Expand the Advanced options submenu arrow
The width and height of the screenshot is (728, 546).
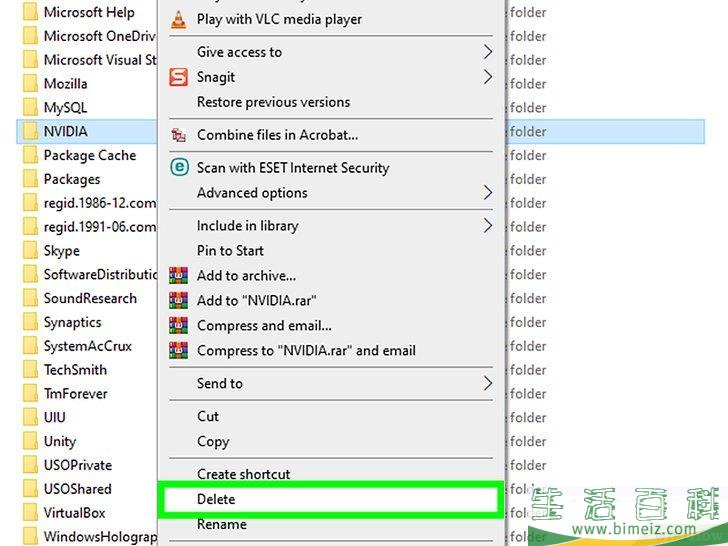488,193
